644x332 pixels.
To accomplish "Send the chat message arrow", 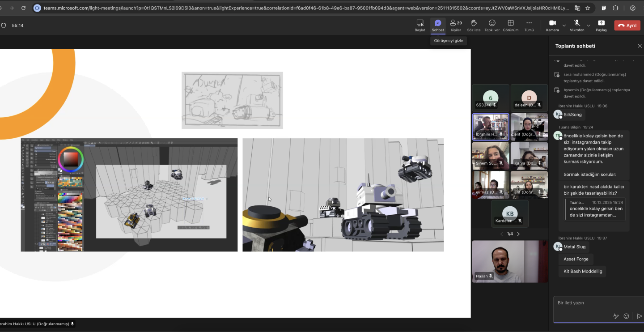I will coord(639,316).
